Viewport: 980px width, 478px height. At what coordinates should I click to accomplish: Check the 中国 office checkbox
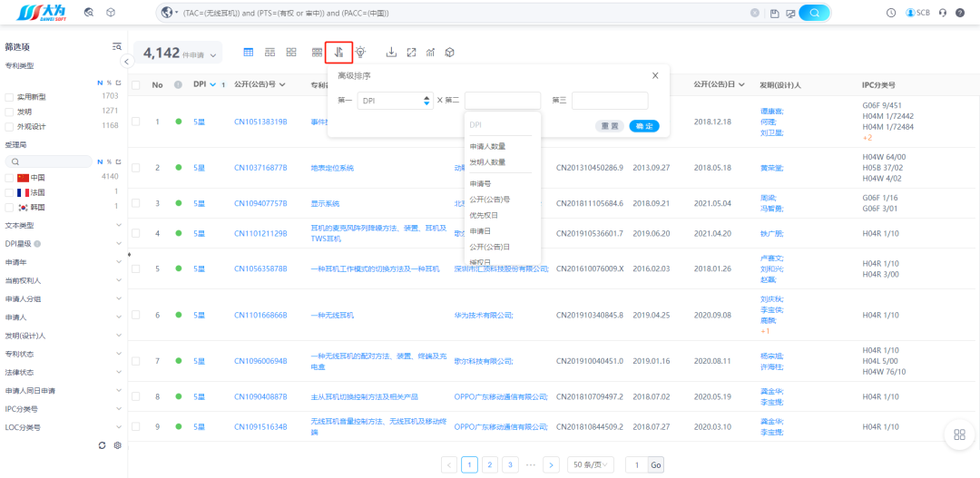(9, 178)
